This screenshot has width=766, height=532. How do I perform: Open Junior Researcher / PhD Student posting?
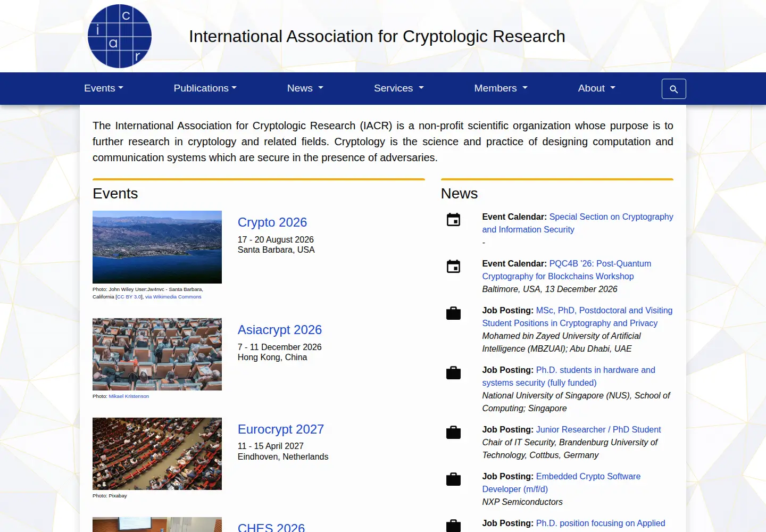tap(598, 430)
